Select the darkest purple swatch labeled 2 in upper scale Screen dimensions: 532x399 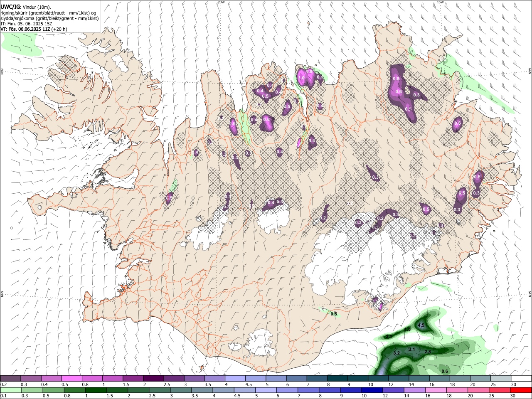tap(153, 378)
